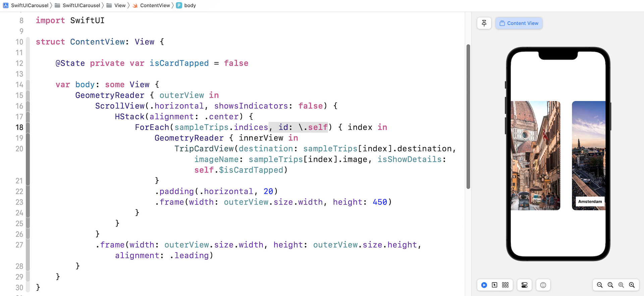Click the import keyword on line 8
This screenshot has height=296, width=644.
50,20
